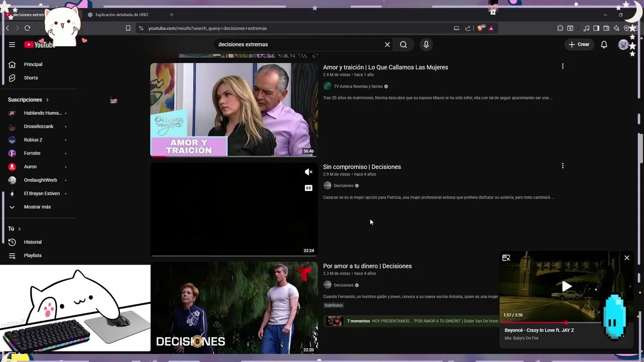The width and height of the screenshot is (644, 362).
Task: Open DrossRotzank subscription channel
Action: point(38,126)
